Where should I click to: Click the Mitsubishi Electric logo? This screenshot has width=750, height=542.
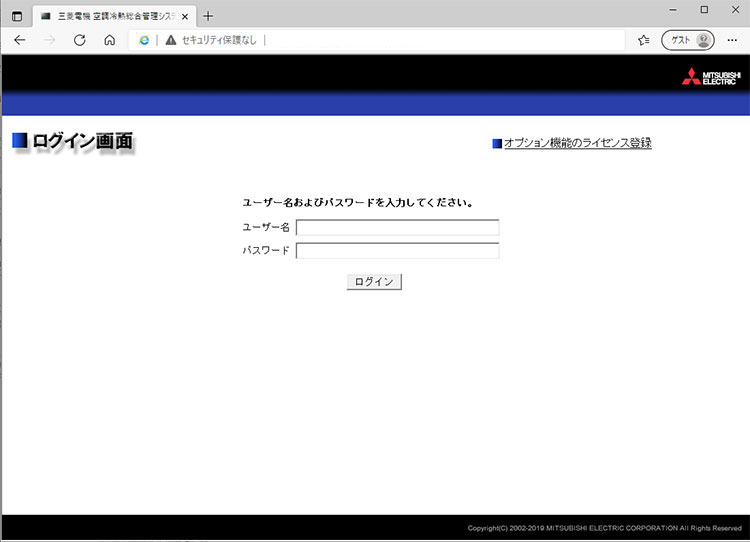[x=710, y=77]
